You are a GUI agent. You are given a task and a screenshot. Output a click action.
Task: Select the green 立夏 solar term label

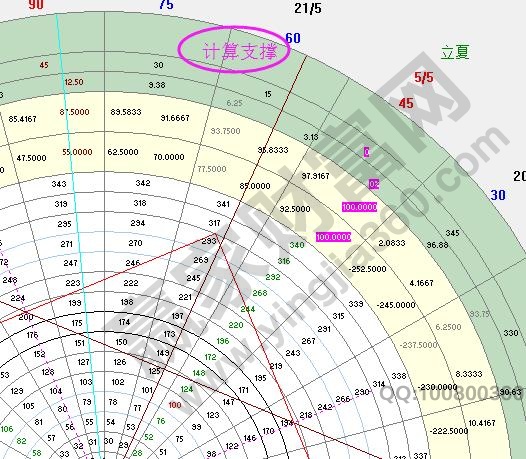455,52
